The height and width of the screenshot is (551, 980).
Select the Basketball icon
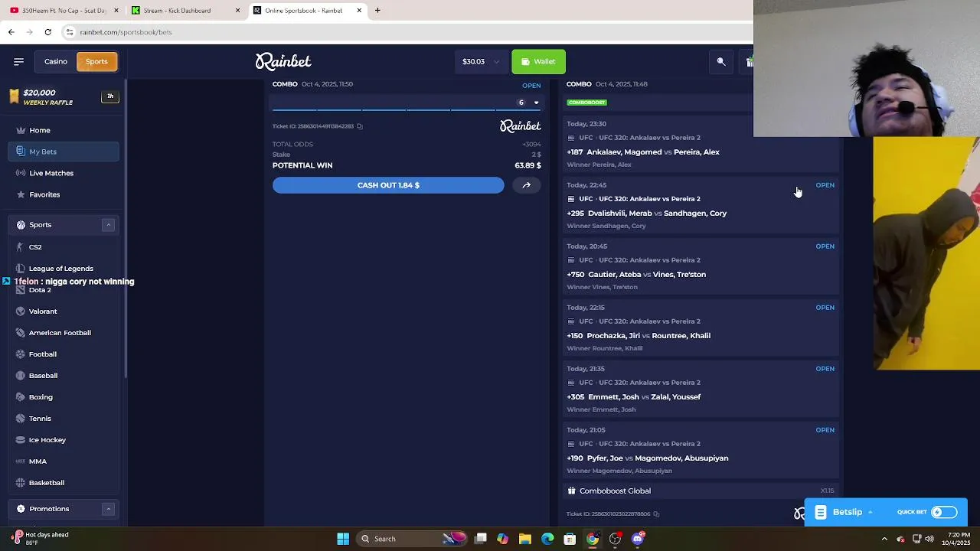[21, 483]
